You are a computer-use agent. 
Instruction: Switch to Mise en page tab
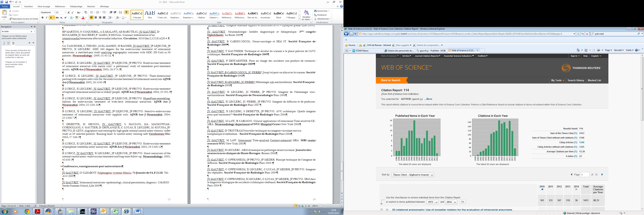[44, 6]
